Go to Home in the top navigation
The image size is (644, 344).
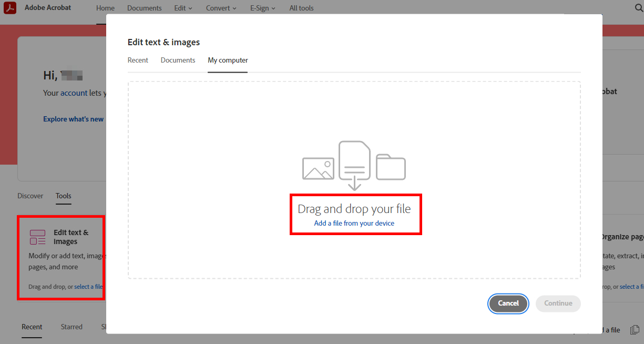tap(105, 8)
